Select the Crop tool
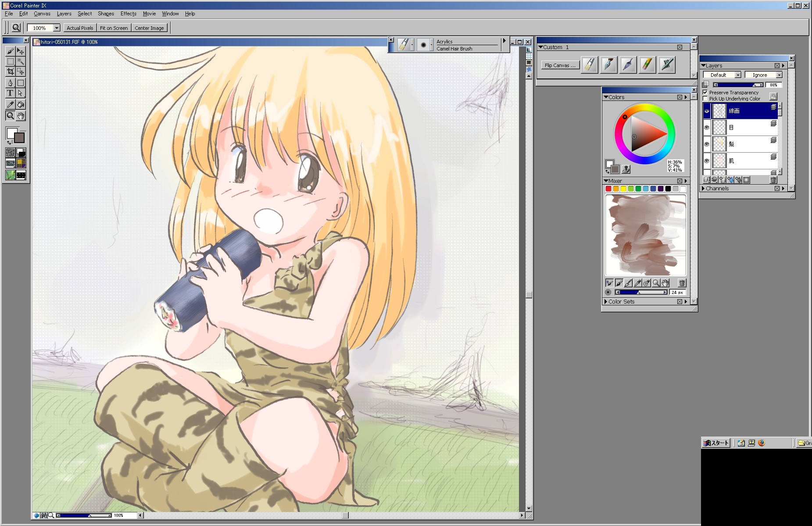Viewport: 812px width, 526px height. pos(11,72)
